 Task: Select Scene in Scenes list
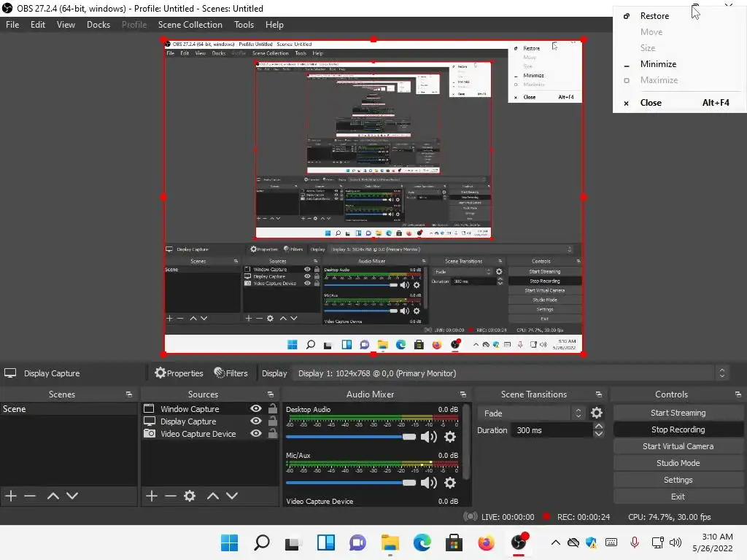pos(69,408)
